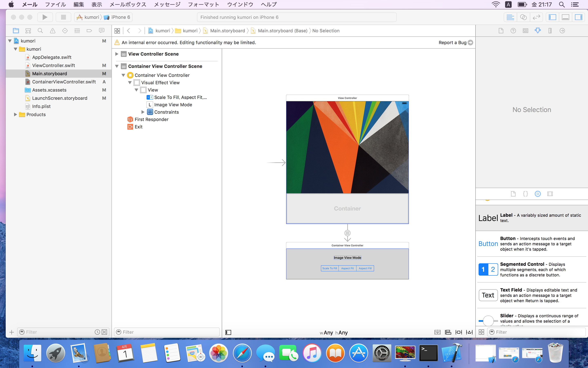Expand View Controller Scene

[x=117, y=54]
